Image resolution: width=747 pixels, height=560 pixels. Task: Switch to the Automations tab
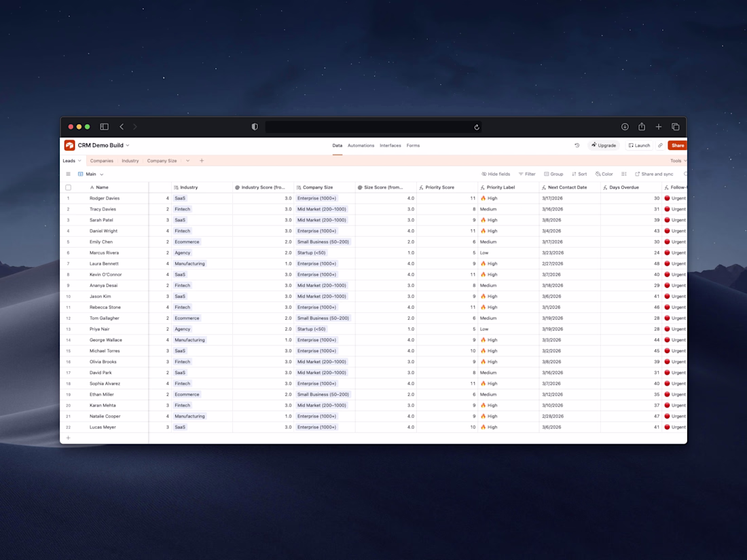[361, 145]
